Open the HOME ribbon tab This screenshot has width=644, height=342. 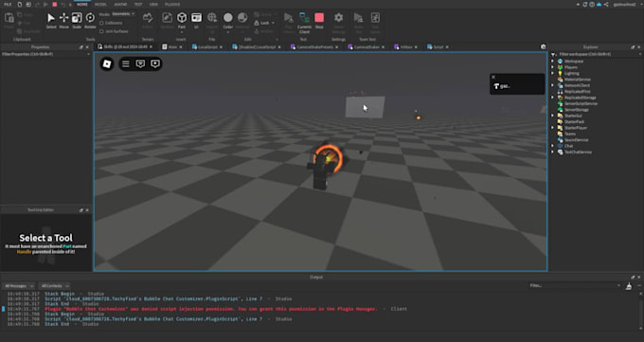(82, 5)
